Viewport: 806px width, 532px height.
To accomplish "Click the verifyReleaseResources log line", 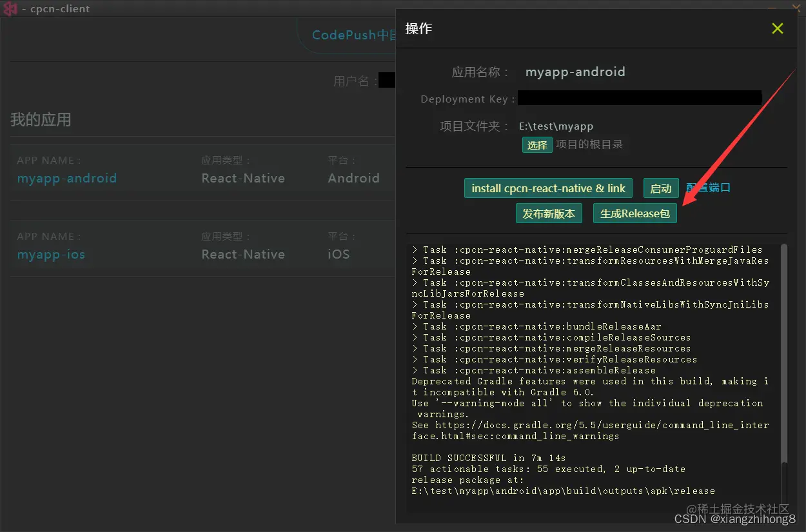I will click(555, 359).
